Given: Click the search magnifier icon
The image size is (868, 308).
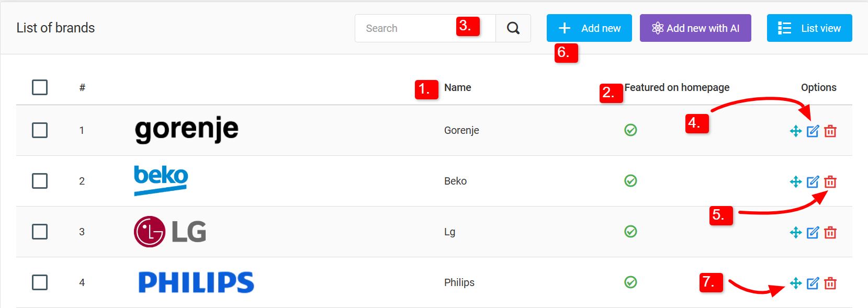Looking at the screenshot, I should (x=513, y=28).
